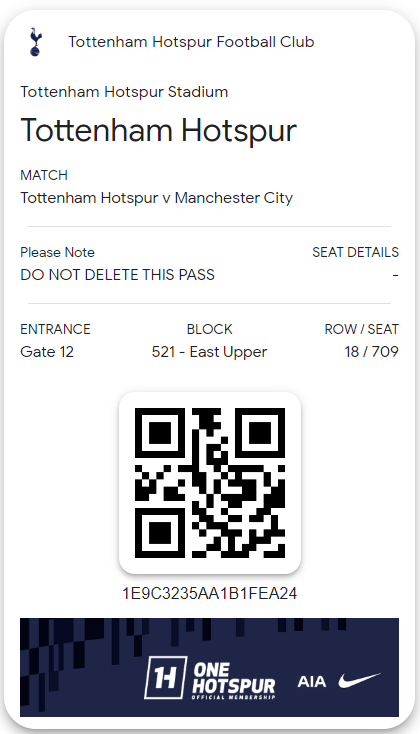The width and height of the screenshot is (420, 734).
Task: Click the ENTRANCE label
Action: [55, 329]
